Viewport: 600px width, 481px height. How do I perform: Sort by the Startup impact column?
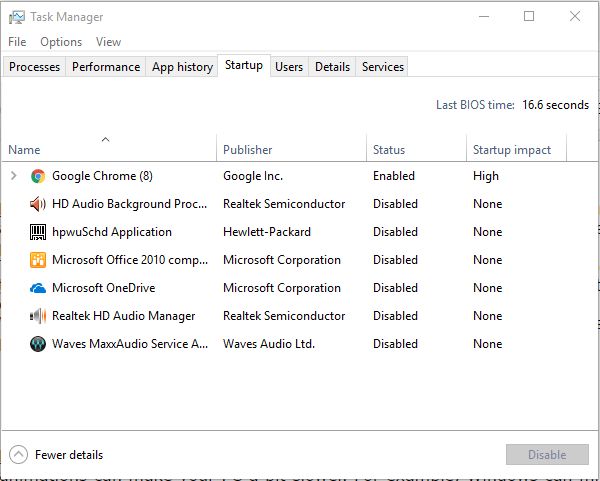coord(512,150)
